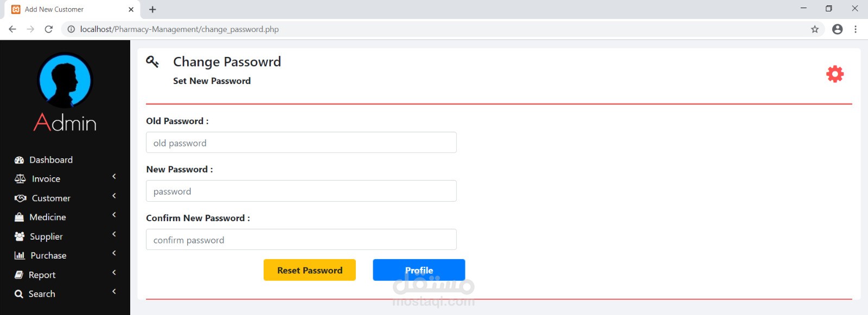Click the Dashboard palette icon in sidebar

[20, 160]
